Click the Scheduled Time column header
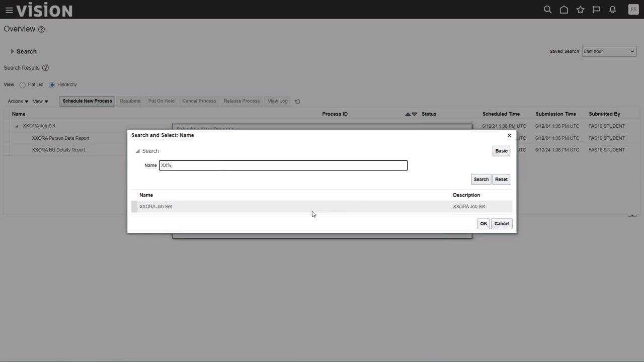Image resolution: width=644 pixels, height=362 pixels. (x=501, y=114)
